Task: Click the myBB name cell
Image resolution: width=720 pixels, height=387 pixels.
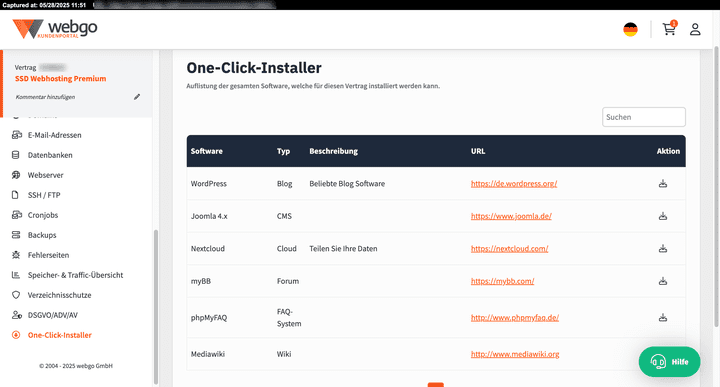Action: (201, 281)
